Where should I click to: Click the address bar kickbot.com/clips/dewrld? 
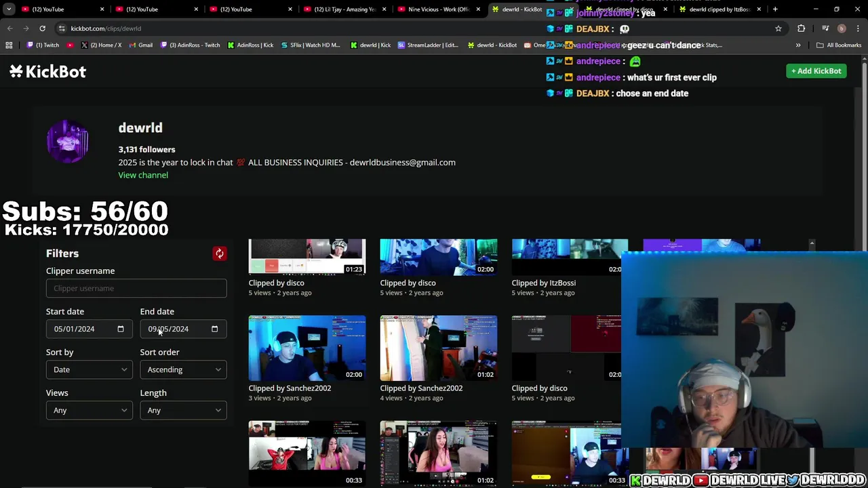point(407,28)
